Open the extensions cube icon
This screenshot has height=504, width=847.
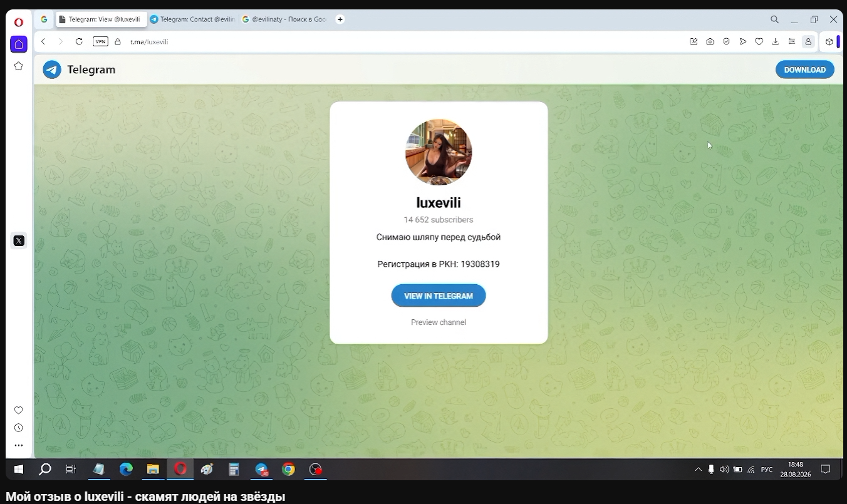(829, 42)
